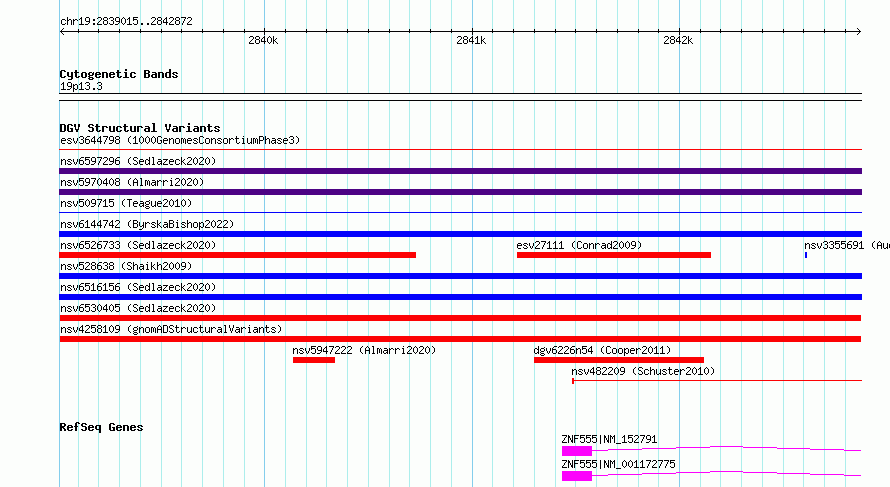Open variant nsv6530405 (Sedlazeck2020) label

pos(138,308)
